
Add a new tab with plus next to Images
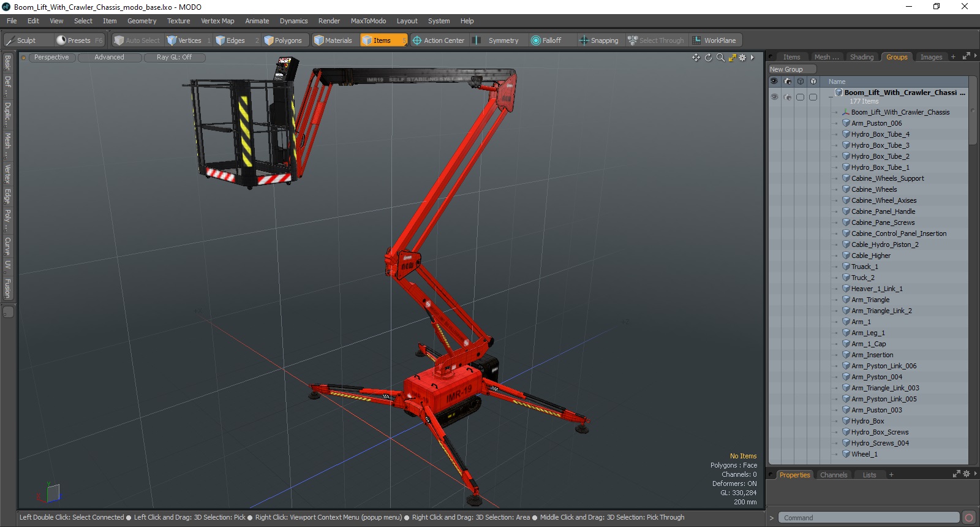point(953,57)
